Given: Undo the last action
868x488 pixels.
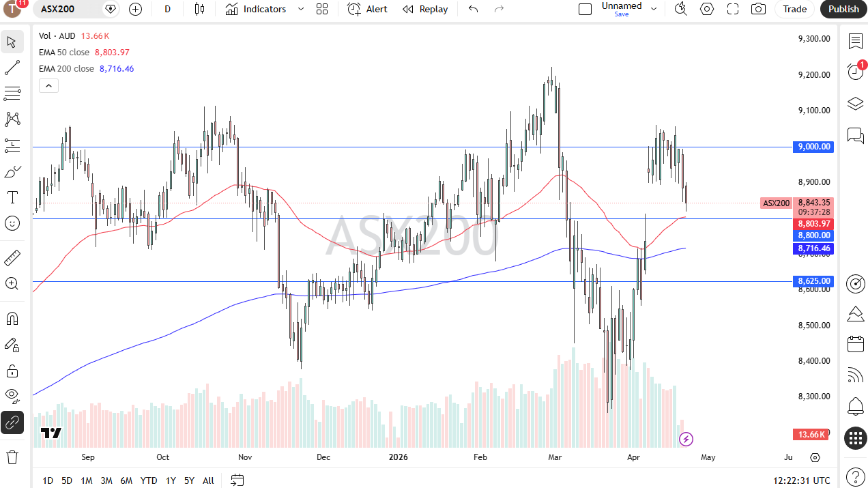Looking at the screenshot, I should (473, 9).
